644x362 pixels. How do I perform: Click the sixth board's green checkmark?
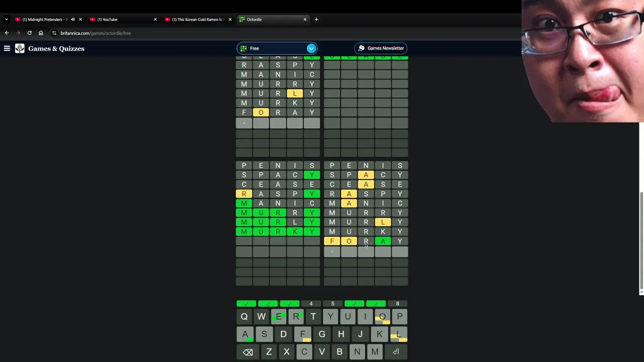tap(354, 304)
